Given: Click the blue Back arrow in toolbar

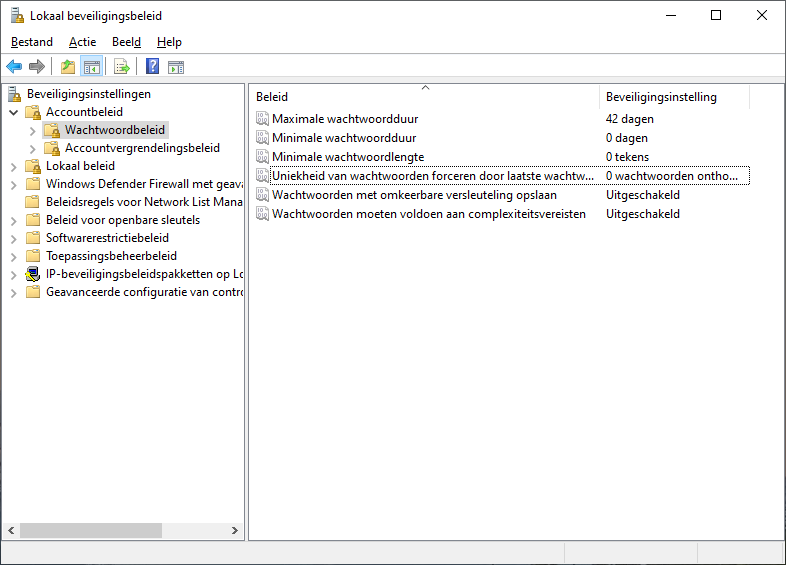Looking at the screenshot, I should click(14, 67).
